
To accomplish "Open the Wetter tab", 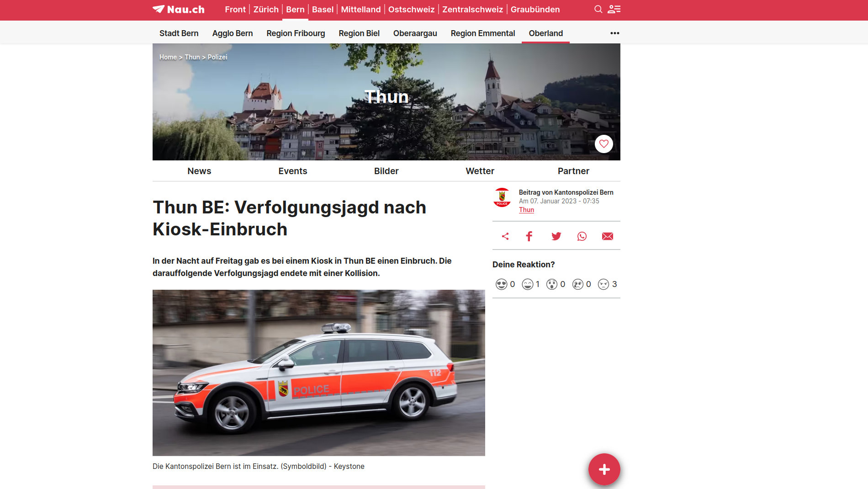I will [x=480, y=171].
